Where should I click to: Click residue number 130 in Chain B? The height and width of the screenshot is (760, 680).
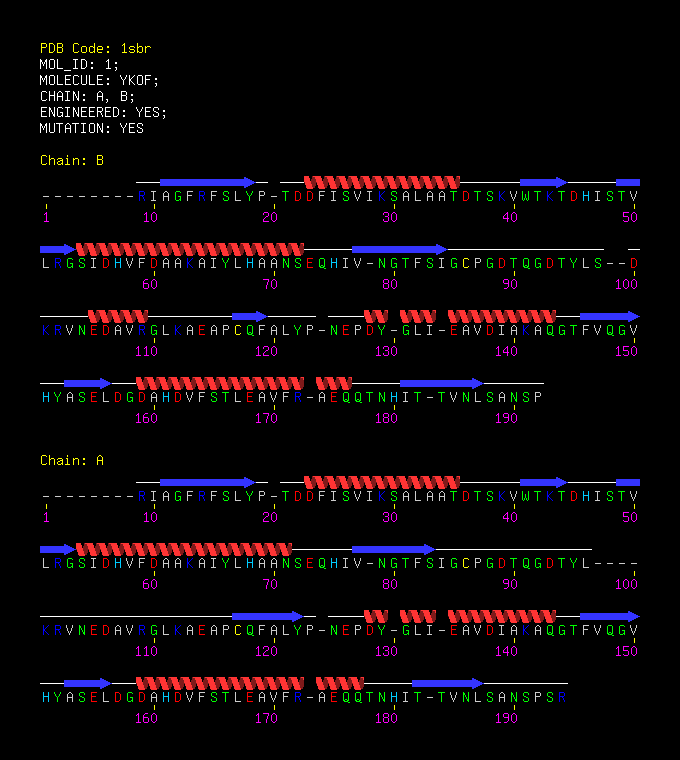386,351
